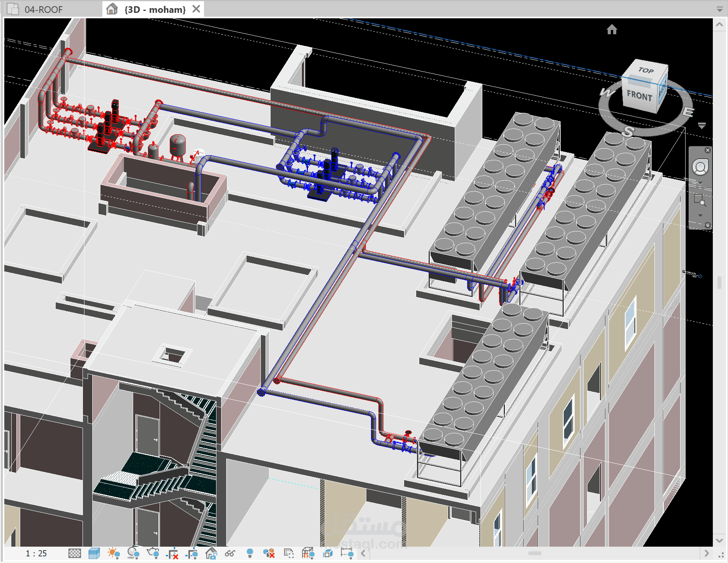Highlight Displacement Sets icon
The height and width of the screenshot is (563, 728).
(328, 553)
